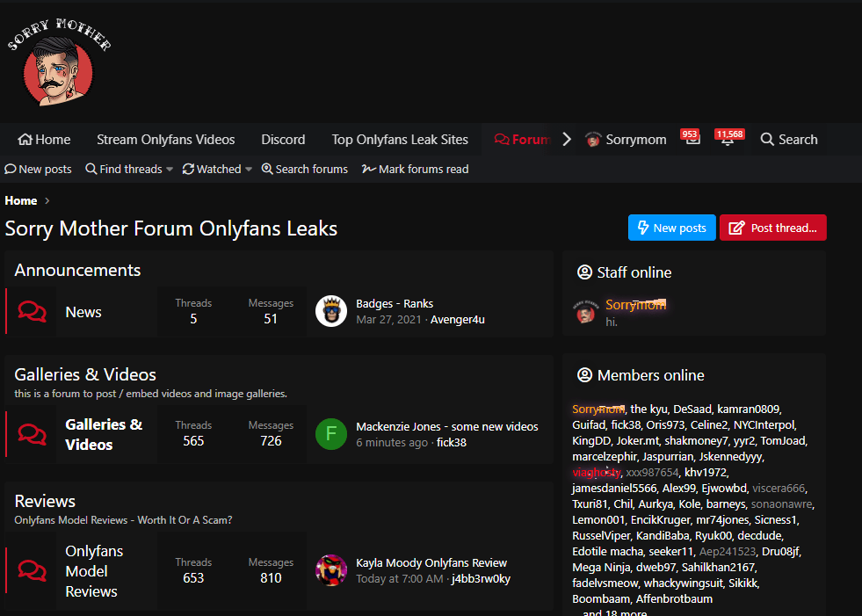Open the Sorrymom account menu
Viewport: 862px width, 616px height.
626,140
